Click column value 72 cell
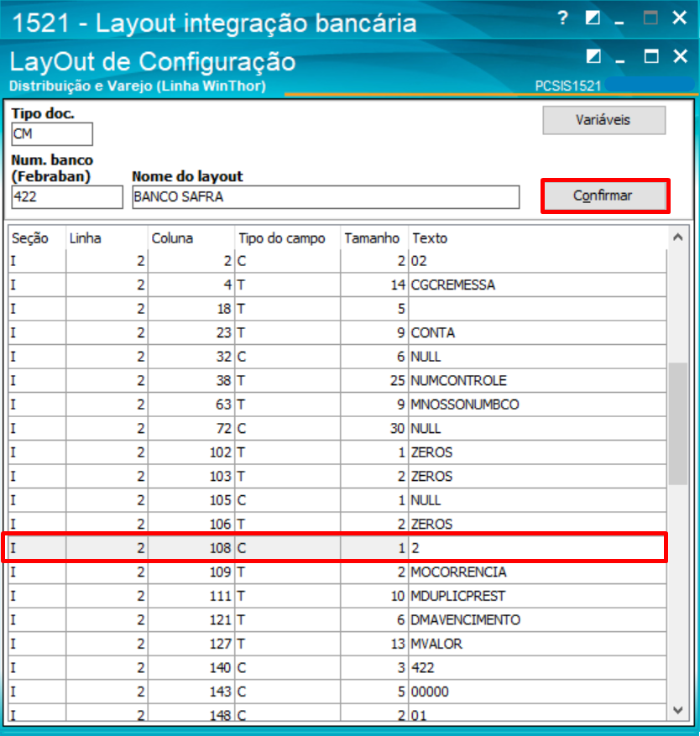 [191, 429]
